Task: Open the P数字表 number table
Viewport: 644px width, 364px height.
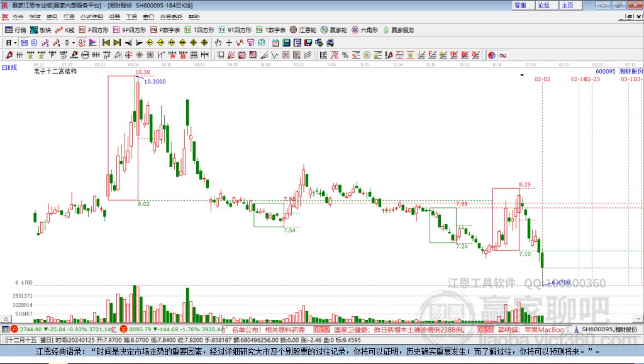Action: click(165, 30)
